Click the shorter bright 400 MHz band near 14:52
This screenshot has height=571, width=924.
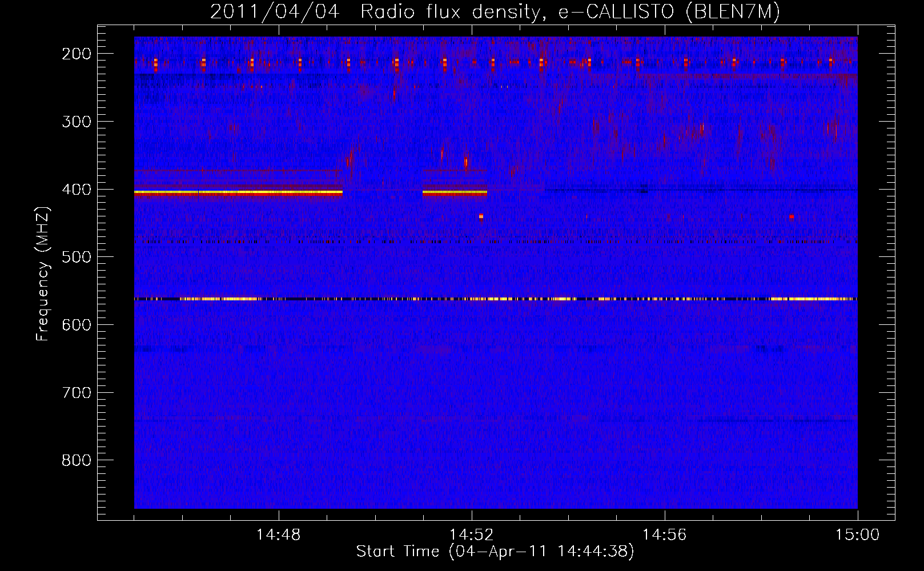coord(455,194)
